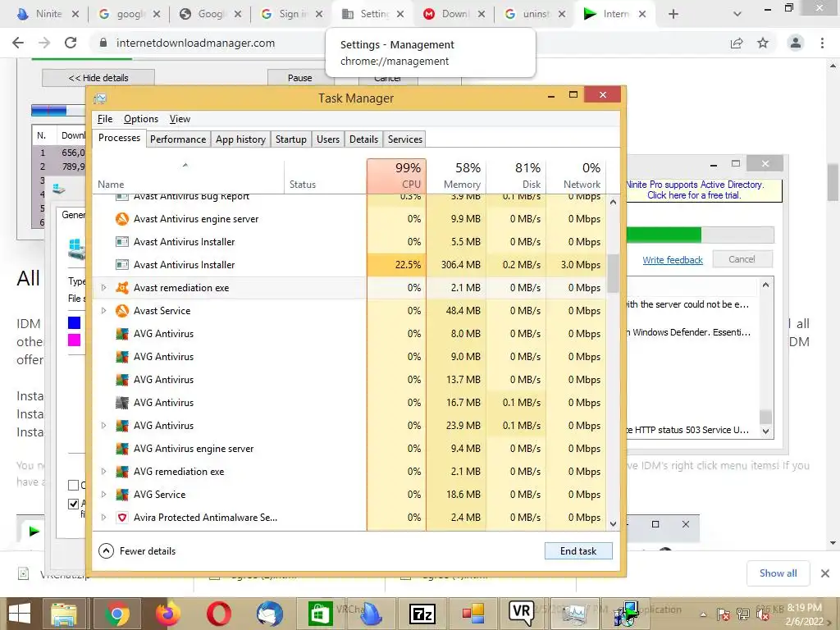Toggle the checked checkbox in the properties dialog

(73, 504)
